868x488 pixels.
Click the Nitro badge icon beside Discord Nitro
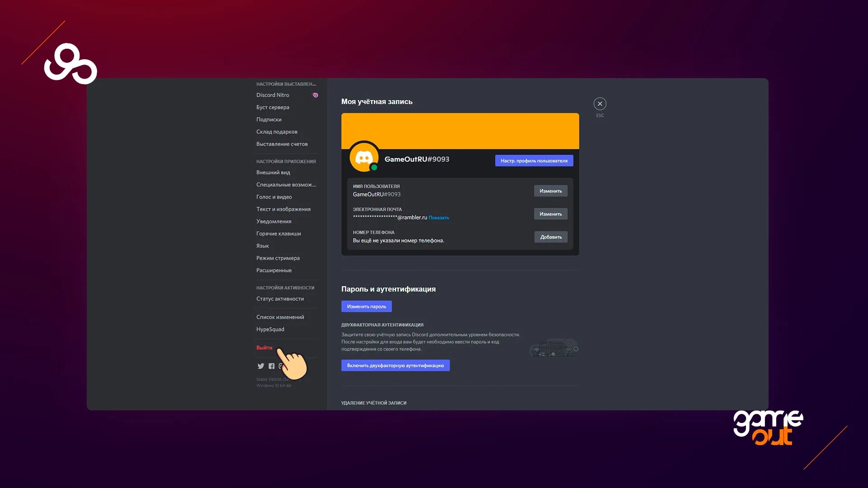[316, 95]
